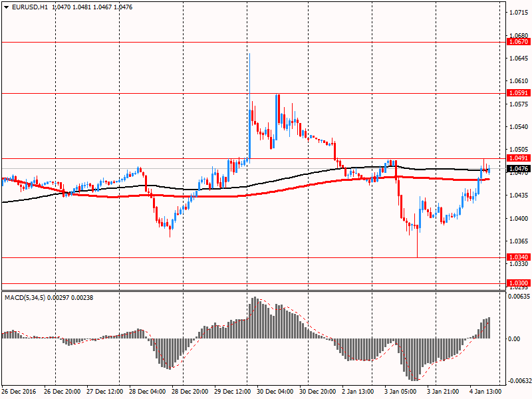Click the 29 Dec 12:00 time label
The height and width of the screenshot is (399, 532).
[233, 392]
